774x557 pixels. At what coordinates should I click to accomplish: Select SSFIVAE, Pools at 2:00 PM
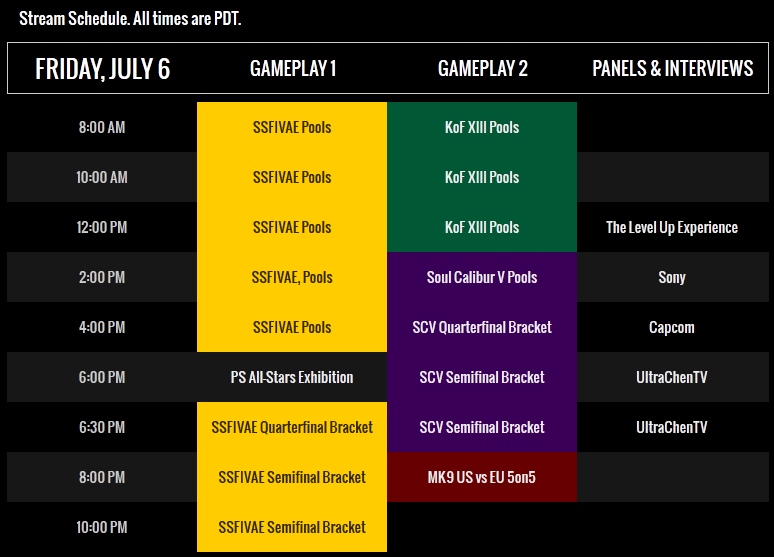click(x=292, y=277)
